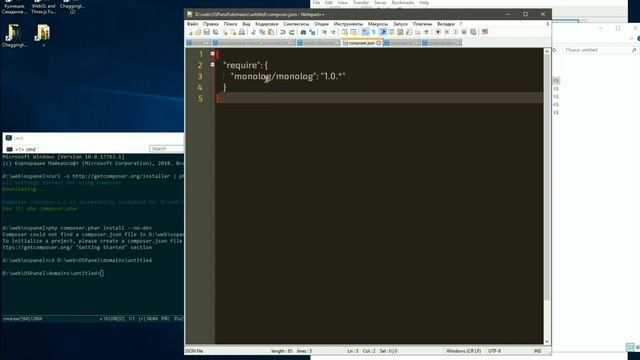
Task: Click the Open file toolbar icon
Action: point(198,32)
